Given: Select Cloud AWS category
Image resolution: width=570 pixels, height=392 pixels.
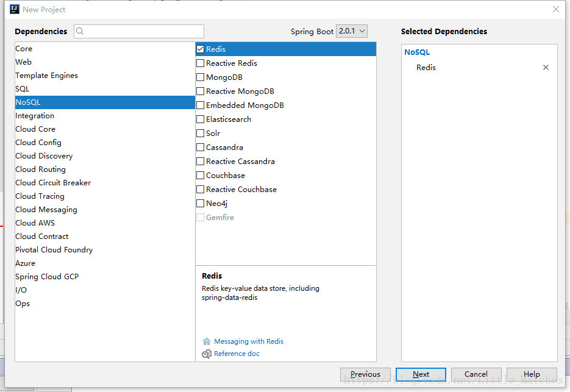Looking at the screenshot, I should click(x=105, y=223).
